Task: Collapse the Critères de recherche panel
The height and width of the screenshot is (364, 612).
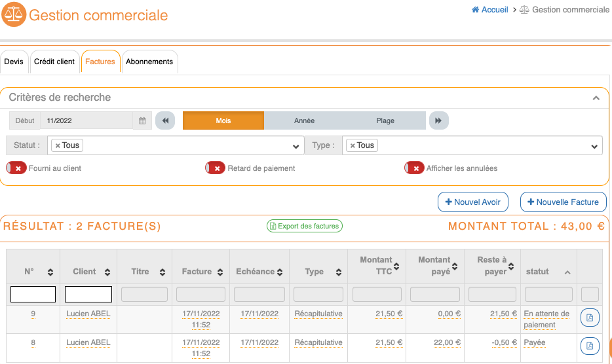Action: click(596, 98)
